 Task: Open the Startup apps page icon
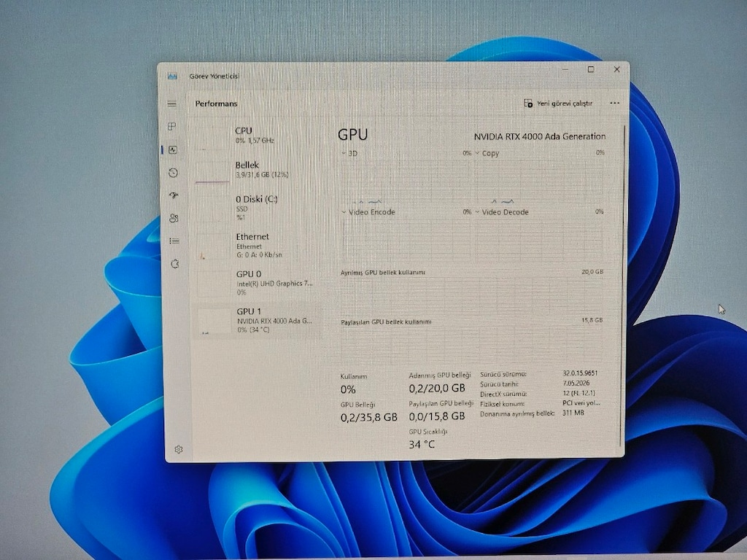pos(174,195)
